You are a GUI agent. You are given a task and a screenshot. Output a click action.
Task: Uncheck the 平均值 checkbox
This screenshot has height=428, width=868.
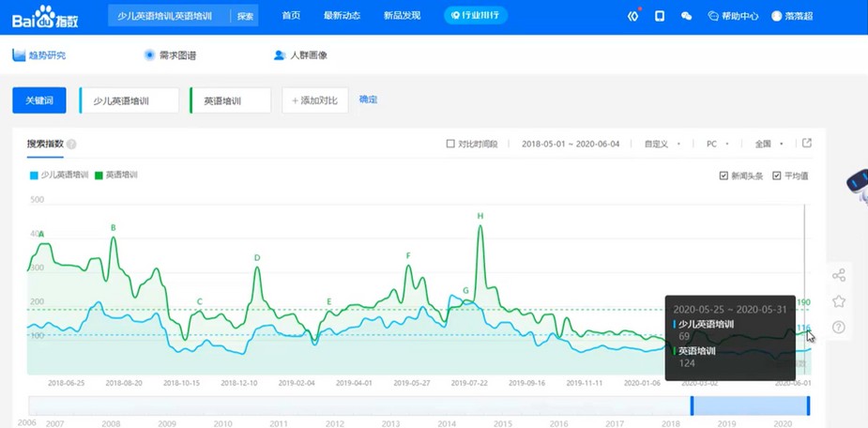click(x=777, y=176)
